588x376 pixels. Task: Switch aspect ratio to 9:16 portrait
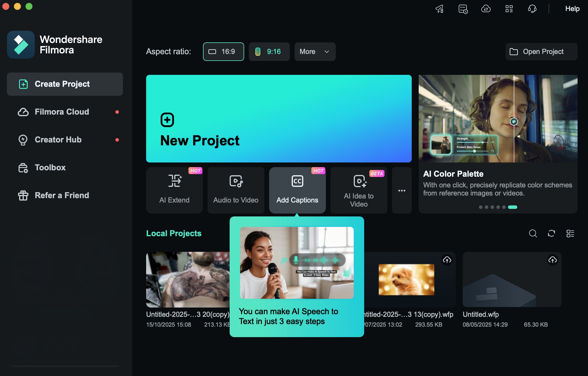[269, 52]
